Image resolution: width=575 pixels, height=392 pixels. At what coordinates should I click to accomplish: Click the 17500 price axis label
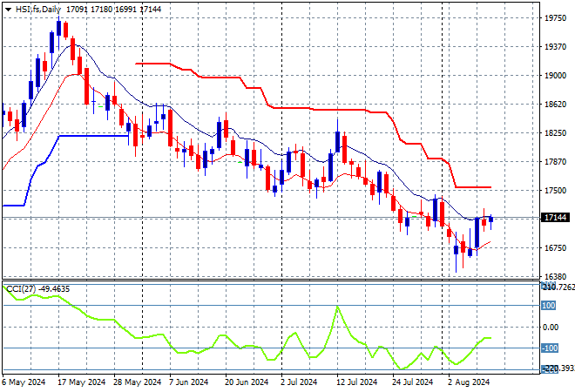tap(553, 190)
